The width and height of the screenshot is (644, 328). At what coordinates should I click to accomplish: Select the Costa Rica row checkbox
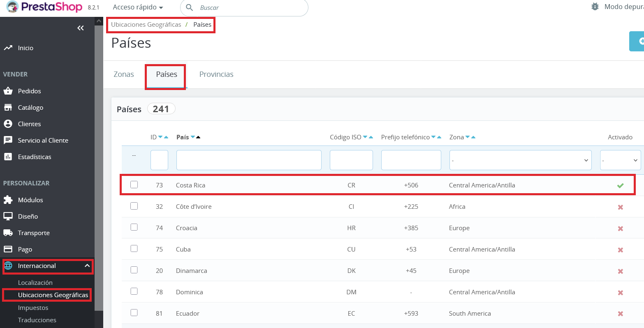[x=134, y=185]
